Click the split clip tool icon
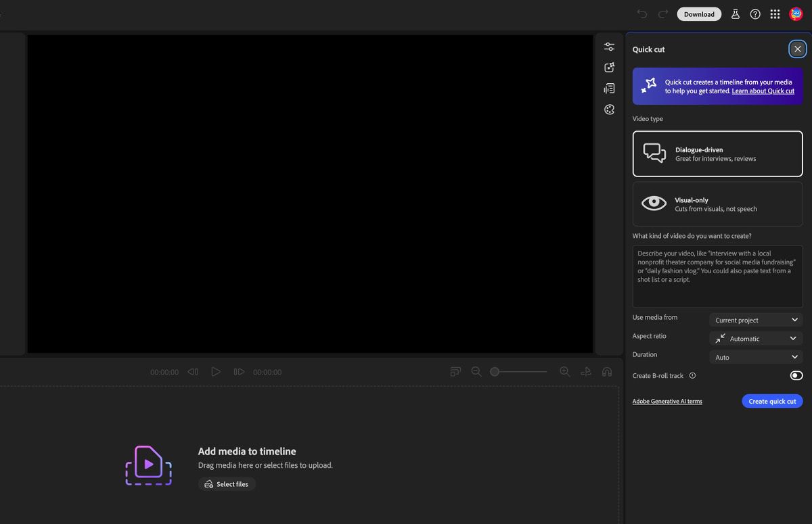This screenshot has height=524, width=812. (586, 372)
